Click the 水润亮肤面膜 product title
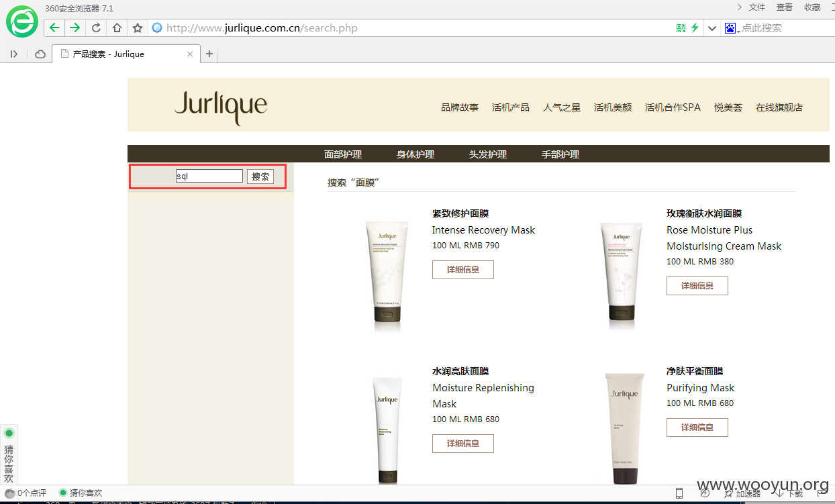 pos(460,371)
